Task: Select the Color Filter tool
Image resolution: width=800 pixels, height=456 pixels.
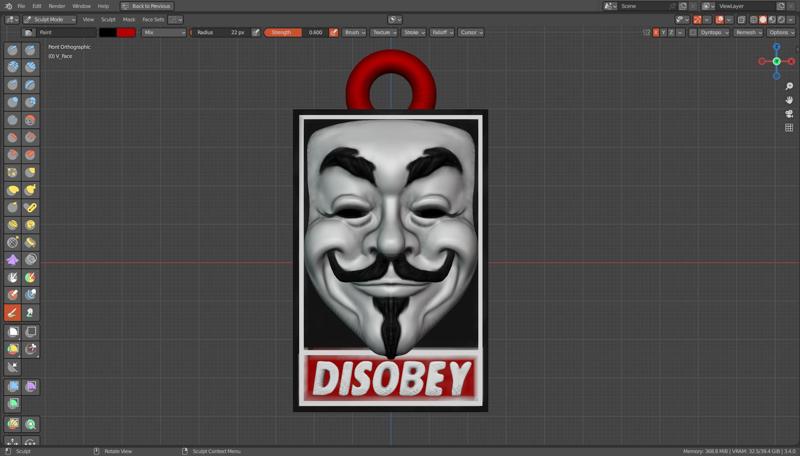Action: pos(13,404)
